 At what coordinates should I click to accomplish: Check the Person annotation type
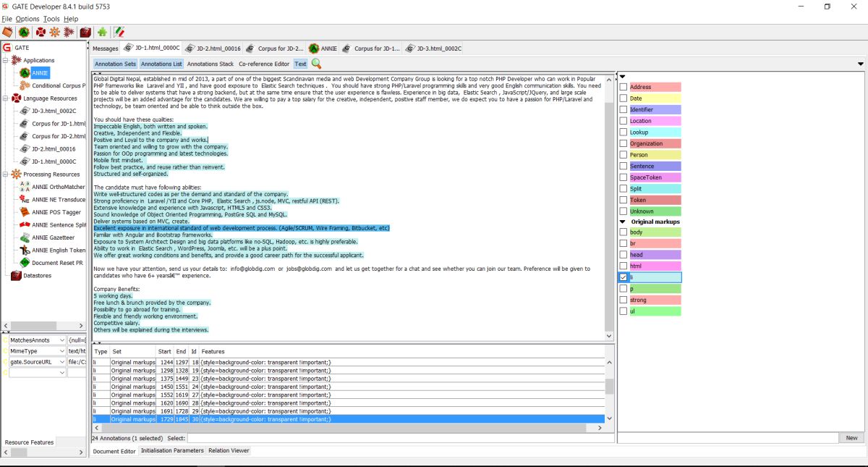click(x=624, y=155)
